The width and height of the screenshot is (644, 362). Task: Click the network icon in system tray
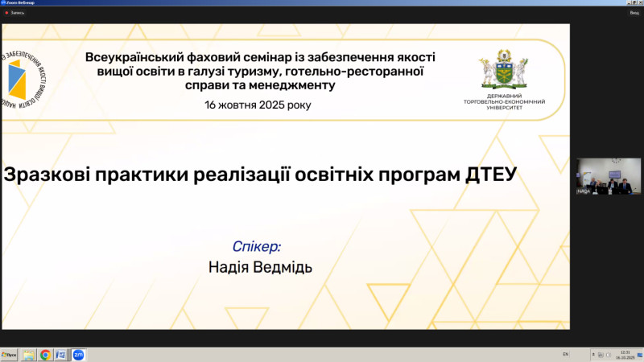[601, 354]
